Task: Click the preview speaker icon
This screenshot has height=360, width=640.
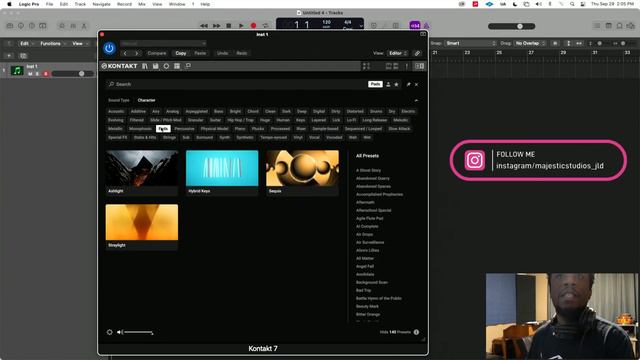Action: coord(120,332)
